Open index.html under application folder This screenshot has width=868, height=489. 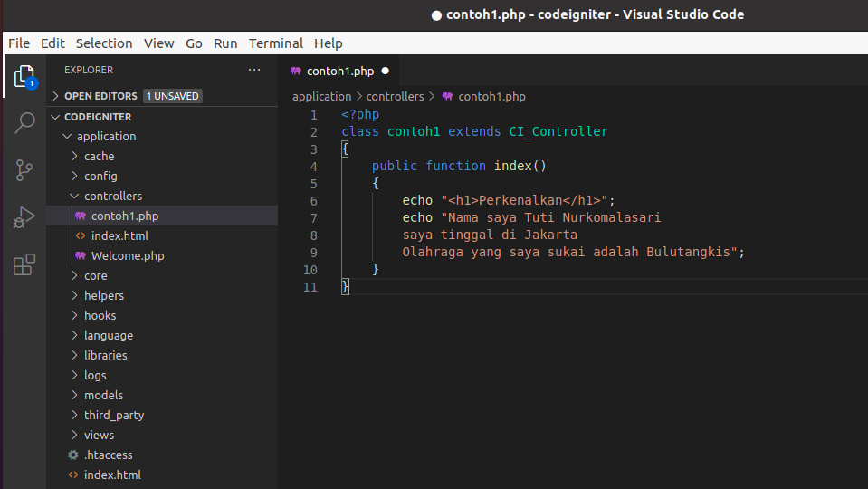[x=112, y=475]
